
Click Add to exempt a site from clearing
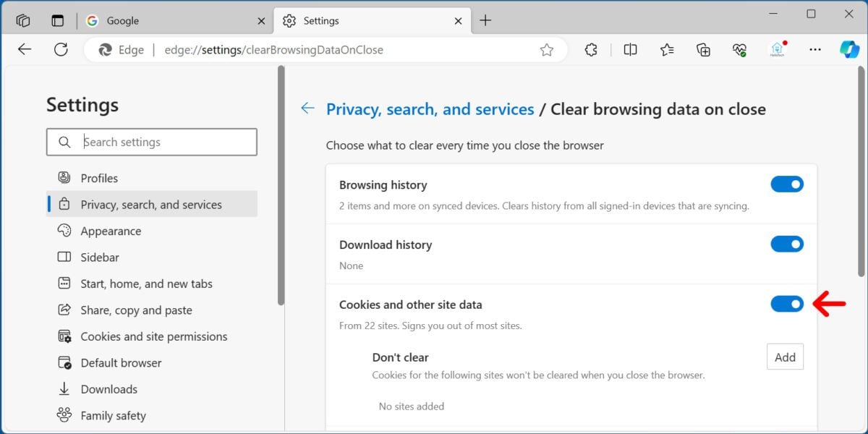(785, 357)
